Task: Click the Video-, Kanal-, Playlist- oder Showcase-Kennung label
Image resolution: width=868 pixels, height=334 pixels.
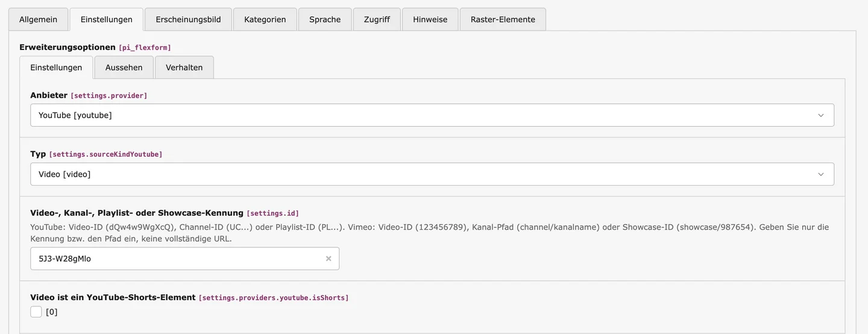Action: 136,213
